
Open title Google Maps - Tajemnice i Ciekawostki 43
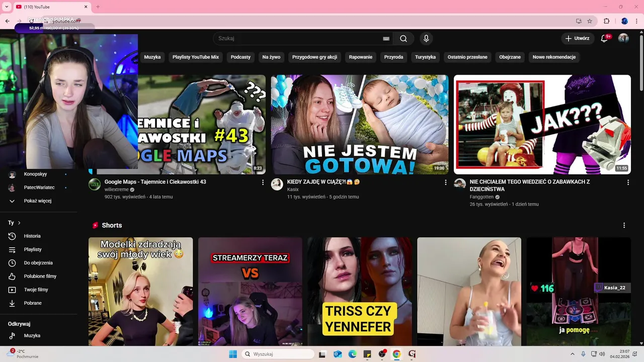155,182
